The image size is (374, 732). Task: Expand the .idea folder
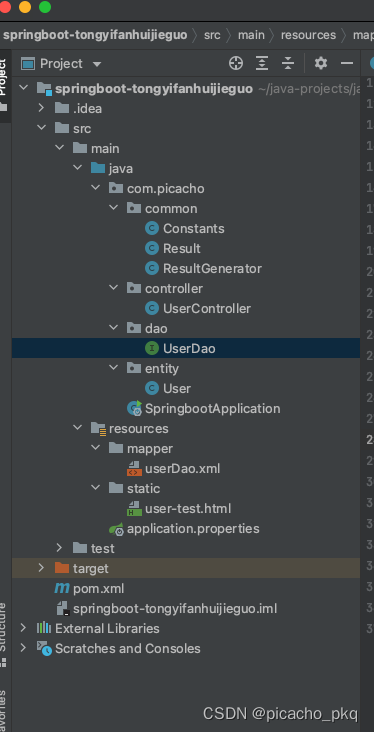pyautogui.click(x=41, y=108)
